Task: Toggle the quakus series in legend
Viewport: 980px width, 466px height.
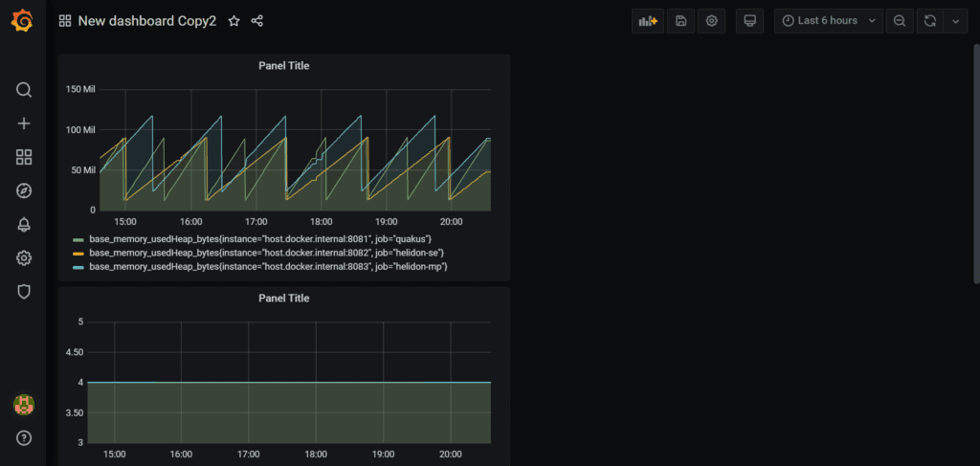Action: [260, 238]
